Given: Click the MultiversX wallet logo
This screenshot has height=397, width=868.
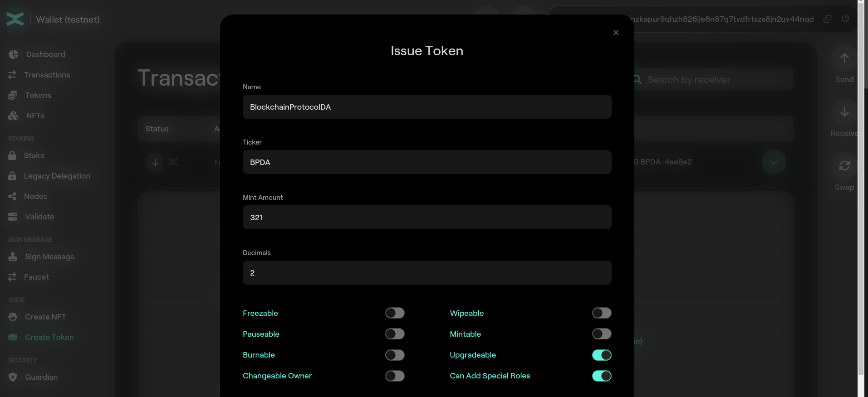Looking at the screenshot, I should (15, 19).
